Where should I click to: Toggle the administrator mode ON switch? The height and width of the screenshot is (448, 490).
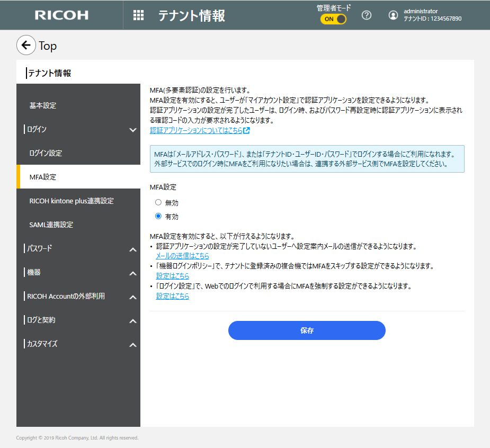point(333,19)
